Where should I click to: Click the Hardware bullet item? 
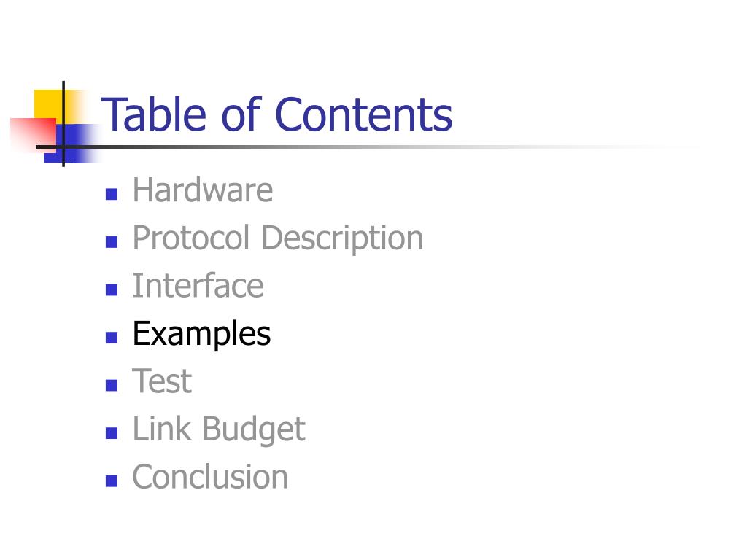(203, 190)
